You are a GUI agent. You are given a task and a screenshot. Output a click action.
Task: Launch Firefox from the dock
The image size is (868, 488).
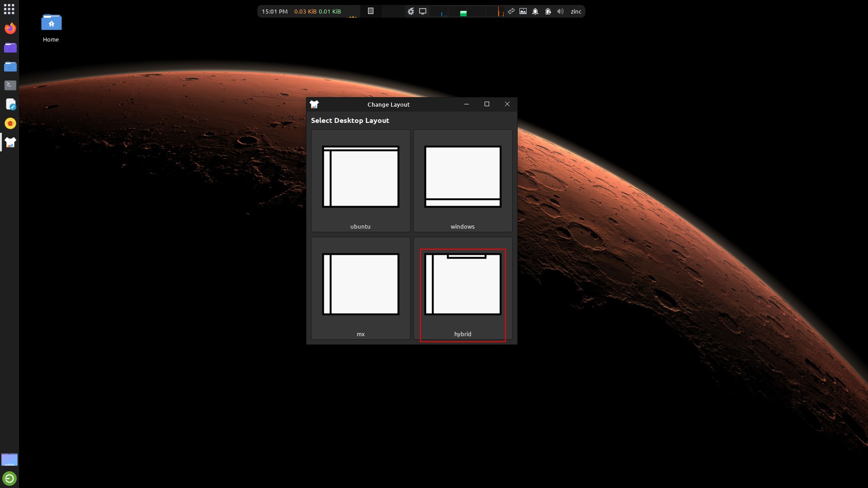click(10, 28)
